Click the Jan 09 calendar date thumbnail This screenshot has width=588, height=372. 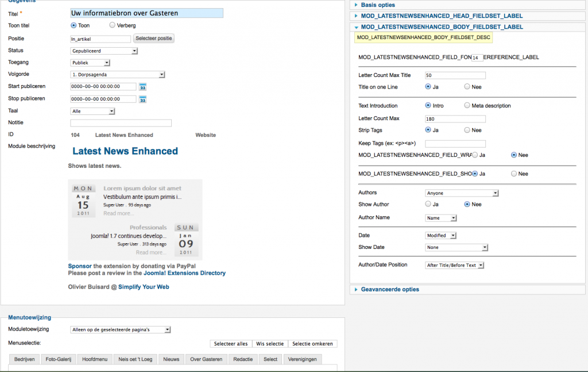pyautogui.click(x=186, y=240)
